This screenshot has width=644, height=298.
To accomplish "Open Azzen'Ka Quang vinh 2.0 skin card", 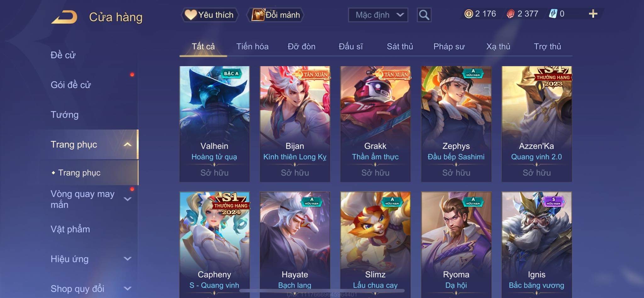I will tap(536, 124).
